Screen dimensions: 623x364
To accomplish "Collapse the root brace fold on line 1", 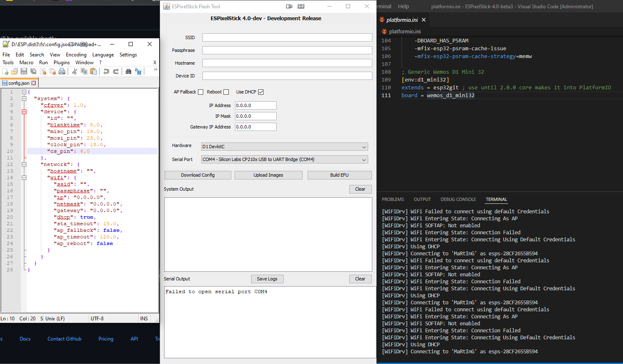I will [24, 92].
